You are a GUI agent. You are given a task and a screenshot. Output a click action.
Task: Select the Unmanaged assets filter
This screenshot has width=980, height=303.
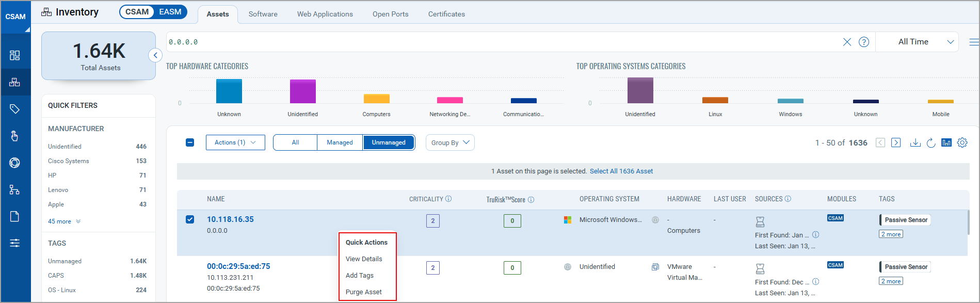point(389,142)
